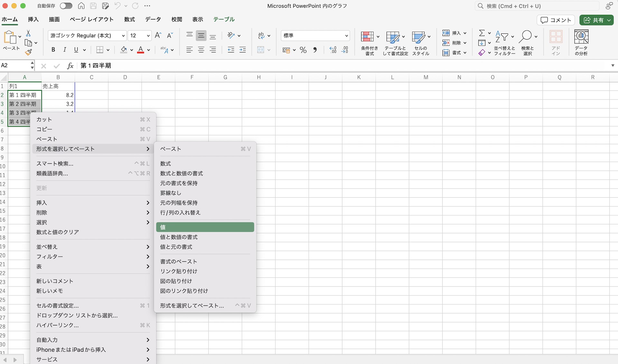Click the AutoSum sigma icon

click(x=482, y=33)
